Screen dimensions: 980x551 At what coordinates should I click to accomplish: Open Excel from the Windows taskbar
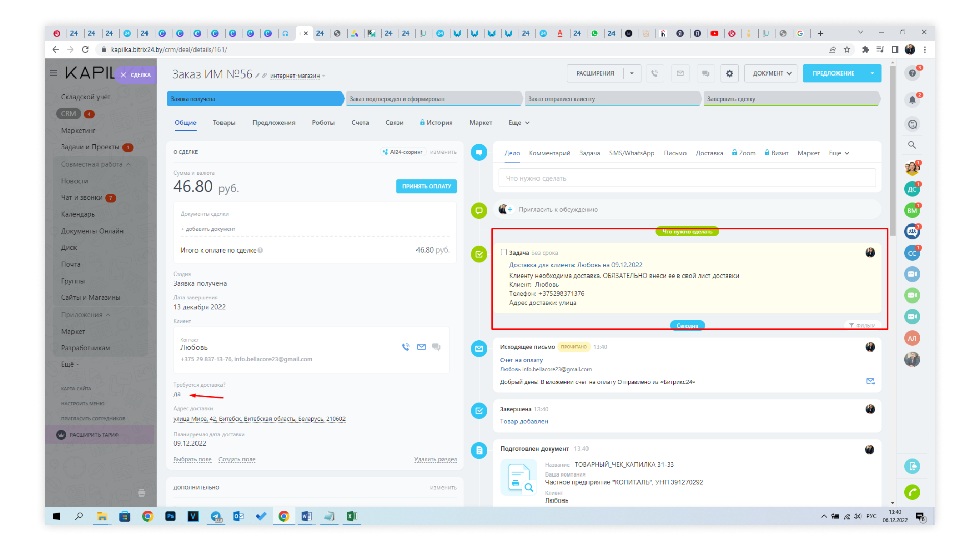pos(352,516)
